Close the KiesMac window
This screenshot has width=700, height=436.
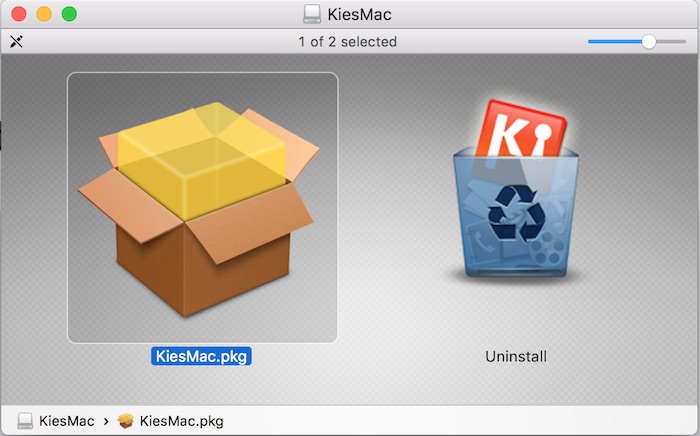19,14
